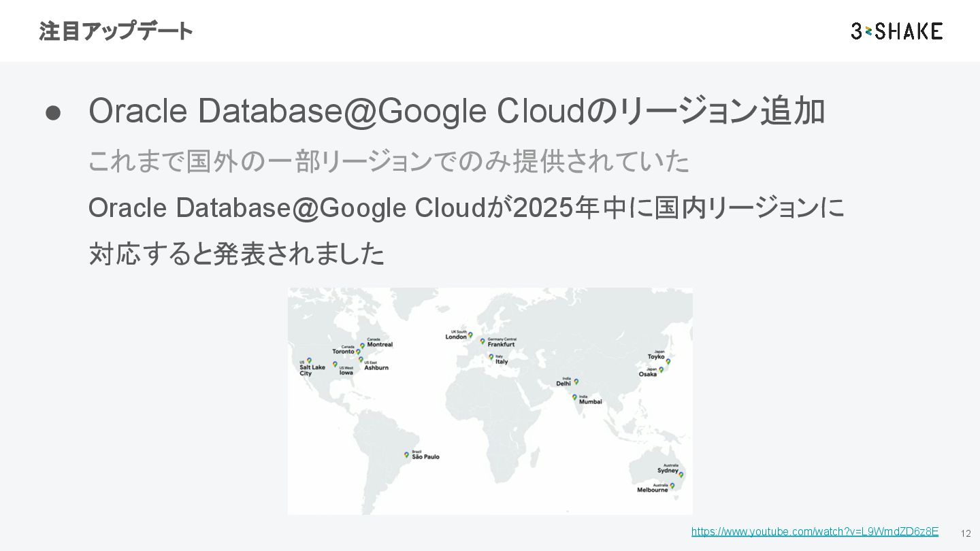
Task: Click the Salt Lake City map pin
Action: 309,361
